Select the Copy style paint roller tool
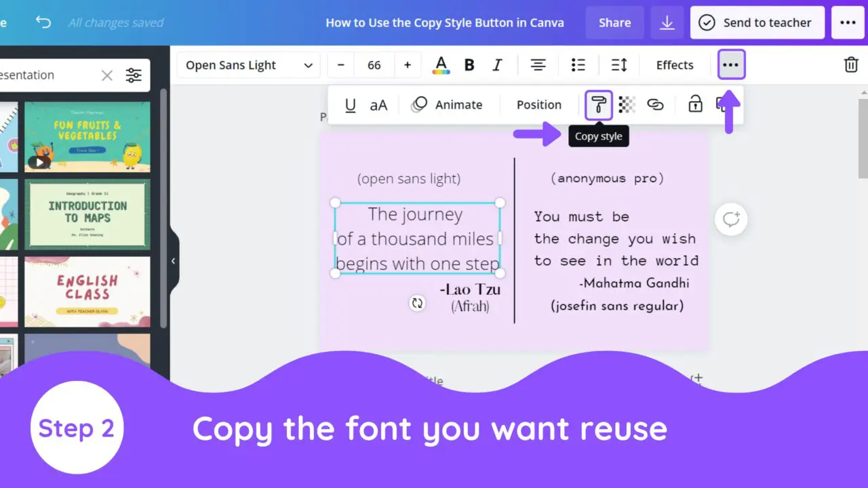Image resolution: width=868 pixels, height=488 pixels. point(598,104)
